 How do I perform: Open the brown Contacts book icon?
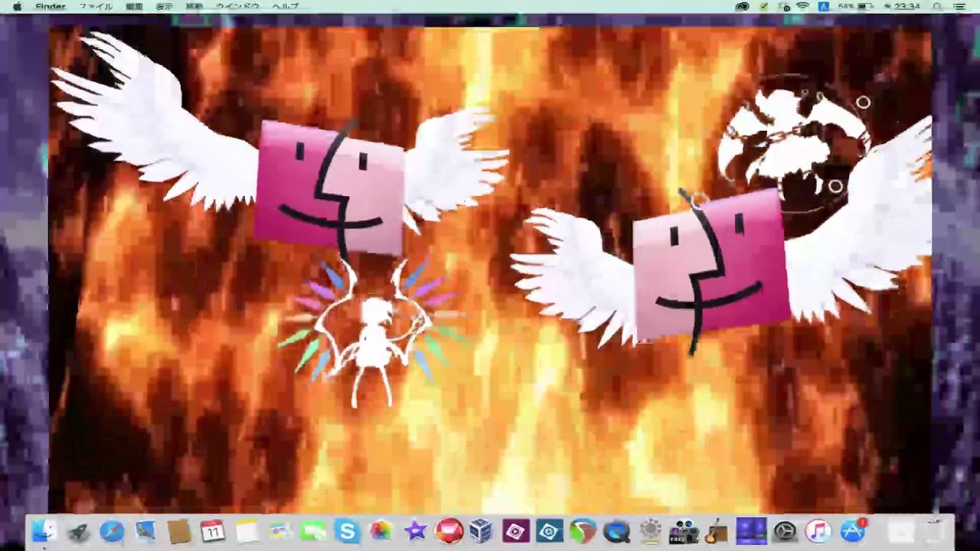click(179, 531)
